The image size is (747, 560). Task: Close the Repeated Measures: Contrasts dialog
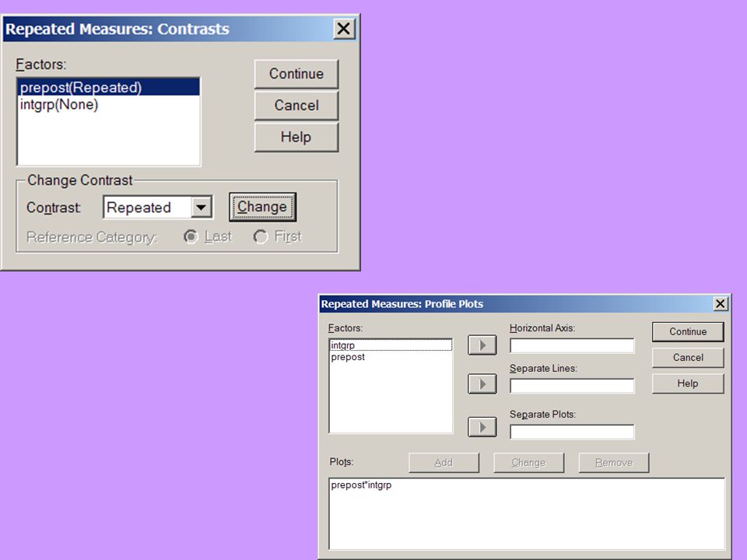343,29
